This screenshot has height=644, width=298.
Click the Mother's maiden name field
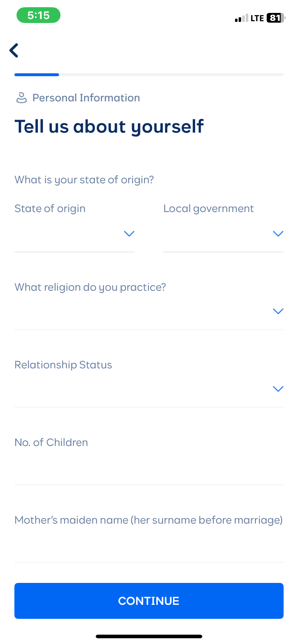coord(149,545)
